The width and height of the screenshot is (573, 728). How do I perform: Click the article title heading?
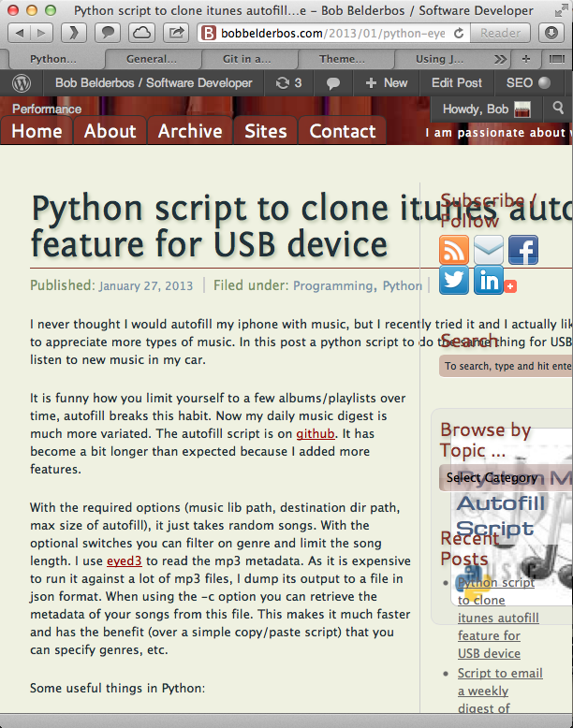click(302, 226)
